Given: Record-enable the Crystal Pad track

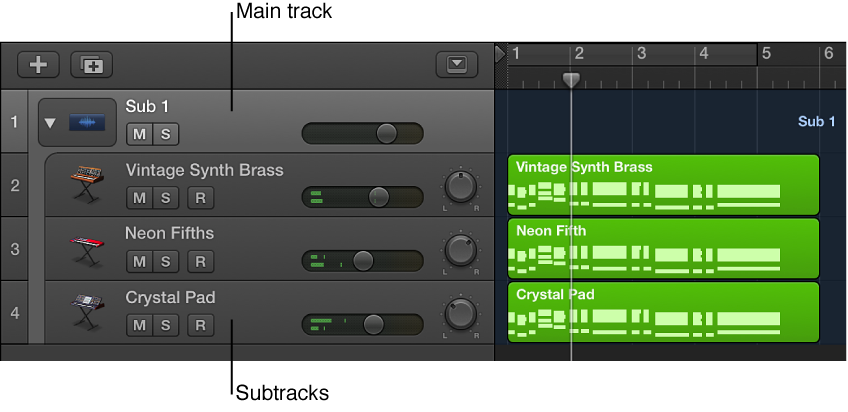Looking at the screenshot, I should point(201,325).
